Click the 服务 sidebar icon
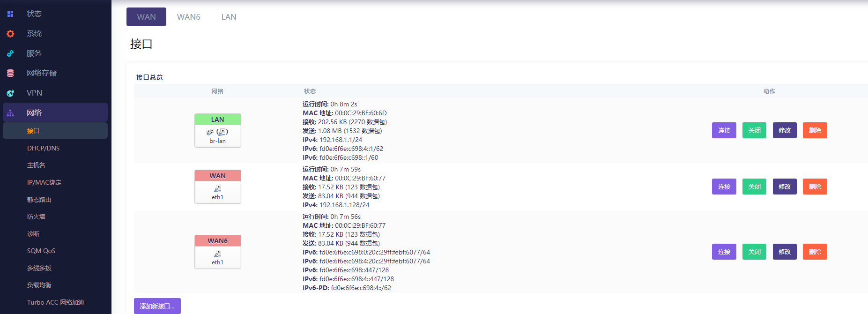 coord(10,53)
